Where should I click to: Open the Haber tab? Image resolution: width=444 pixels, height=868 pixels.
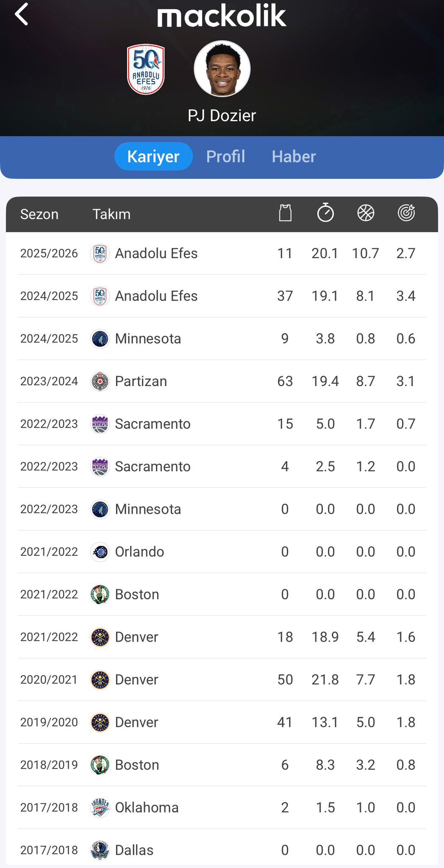[294, 156]
